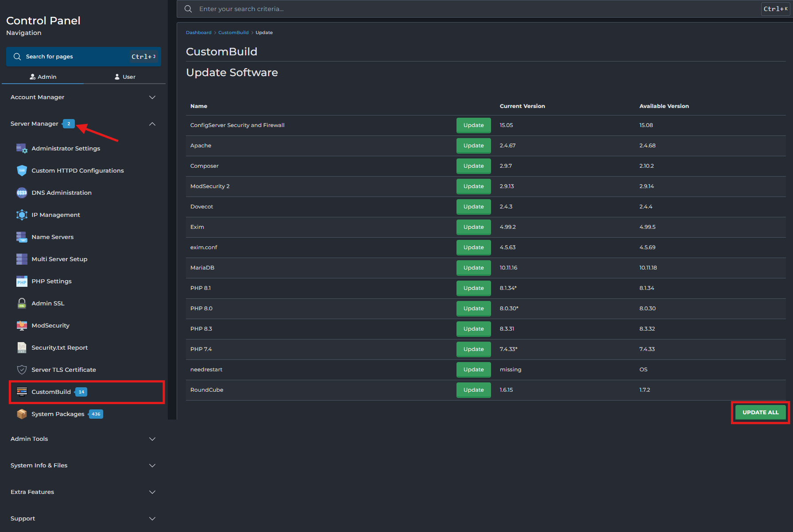This screenshot has width=793, height=532.
Task: Focus the Search for pages field
Action: coord(84,57)
